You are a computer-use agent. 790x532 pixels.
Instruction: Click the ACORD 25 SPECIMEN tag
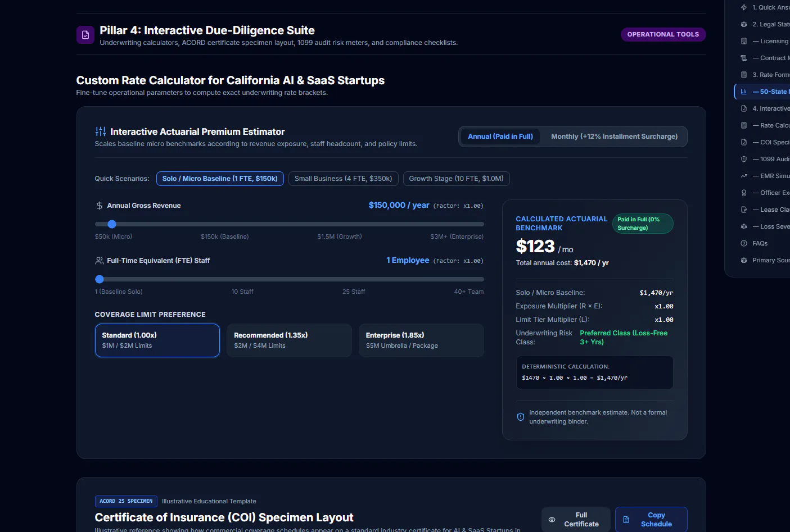tap(126, 501)
